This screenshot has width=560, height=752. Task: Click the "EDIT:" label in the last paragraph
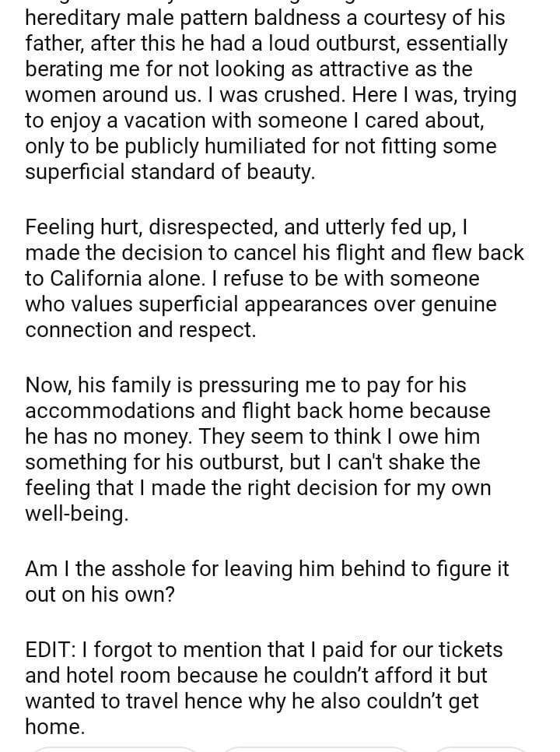pyautogui.click(x=50, y=650)
